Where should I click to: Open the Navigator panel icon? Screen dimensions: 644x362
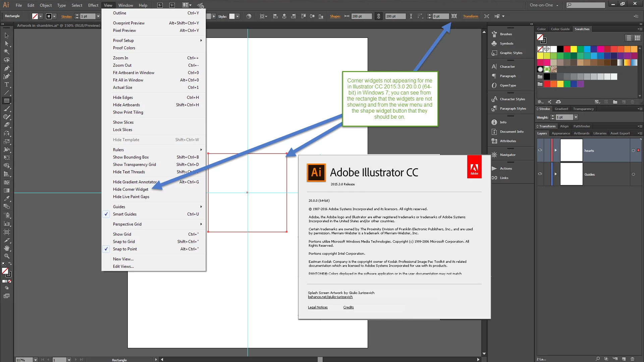click(x=494, y=155)
